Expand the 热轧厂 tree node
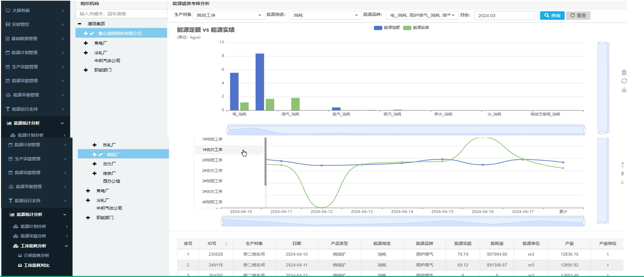Screen dimensions: 644x277 (x=95, y=145)
